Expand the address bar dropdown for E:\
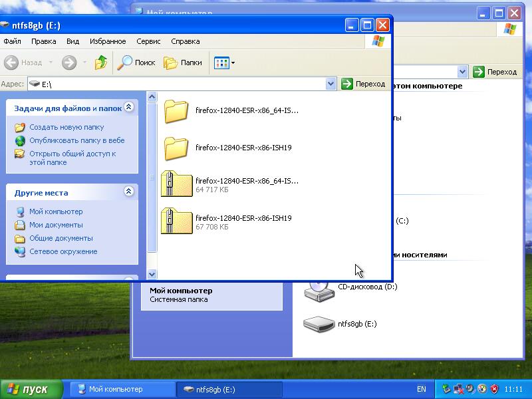 coord(331,84)
